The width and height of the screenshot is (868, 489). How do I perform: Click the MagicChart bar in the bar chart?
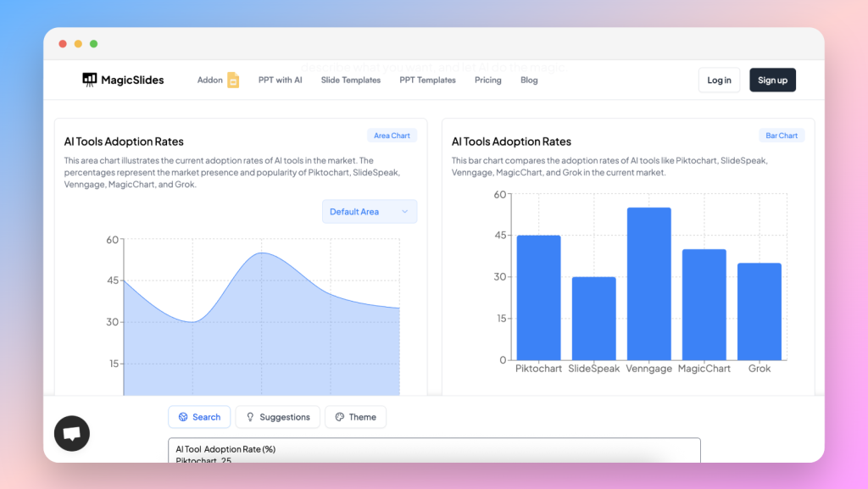(x=704, y=305)
